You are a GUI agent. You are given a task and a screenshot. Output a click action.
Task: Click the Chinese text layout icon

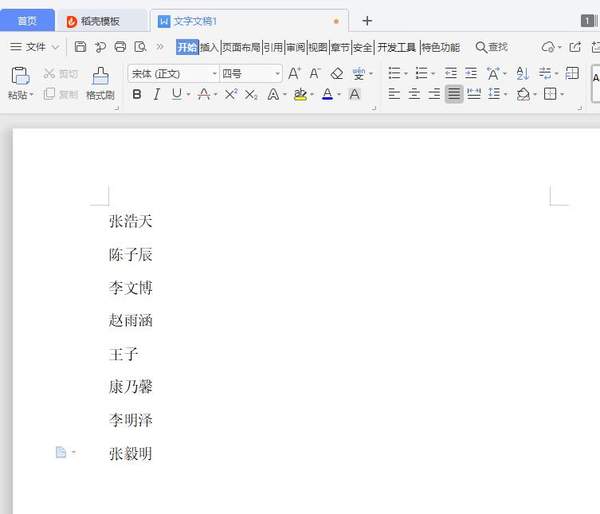pos(493,73)
